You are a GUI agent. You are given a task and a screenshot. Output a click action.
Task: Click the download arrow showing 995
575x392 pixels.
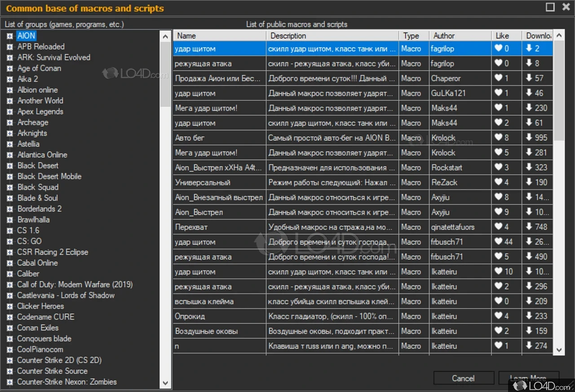pos(529,138)
